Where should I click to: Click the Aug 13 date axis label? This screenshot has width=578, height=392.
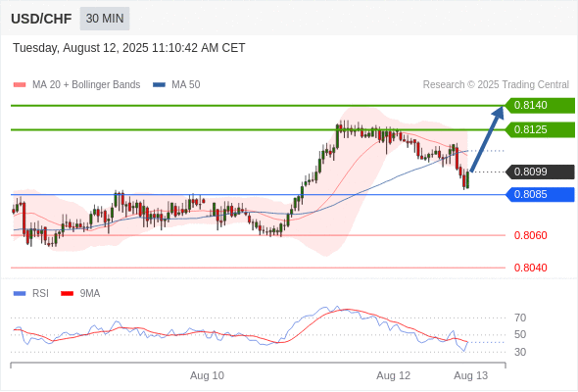tap(471, 375)
